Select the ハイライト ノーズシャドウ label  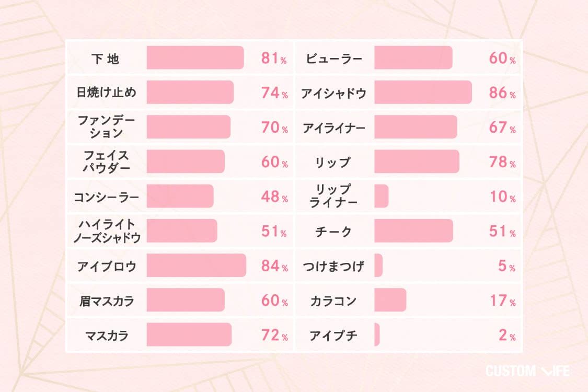(x=107, y=230)
